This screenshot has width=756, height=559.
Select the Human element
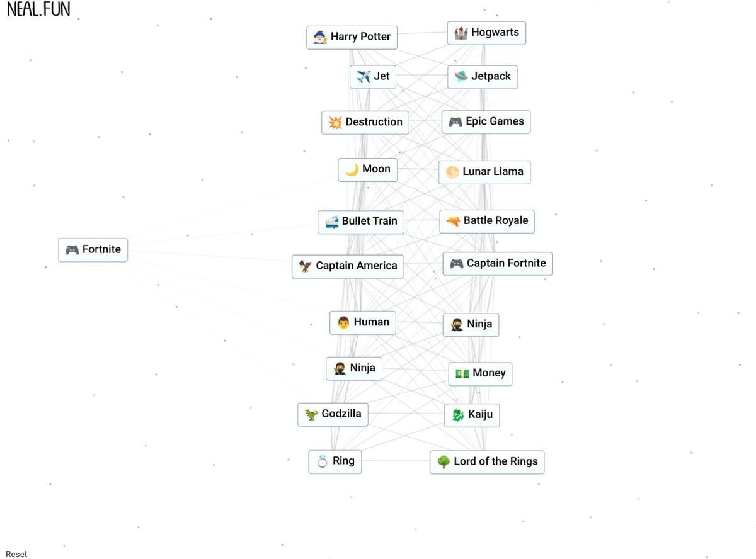[363, 322]
